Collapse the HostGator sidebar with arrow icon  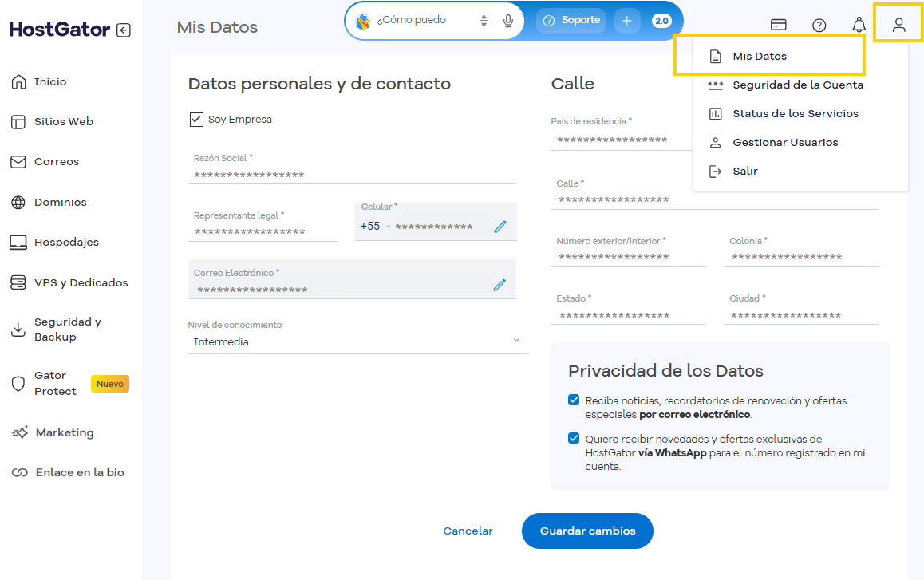coord(124,30)
